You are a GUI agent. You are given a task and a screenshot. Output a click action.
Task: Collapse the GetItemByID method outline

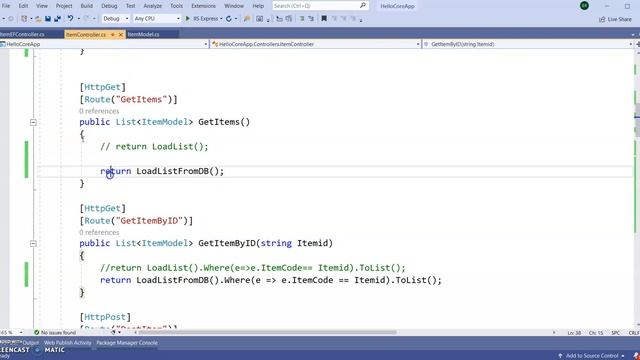pyautogui.click(x=33, y=243)
